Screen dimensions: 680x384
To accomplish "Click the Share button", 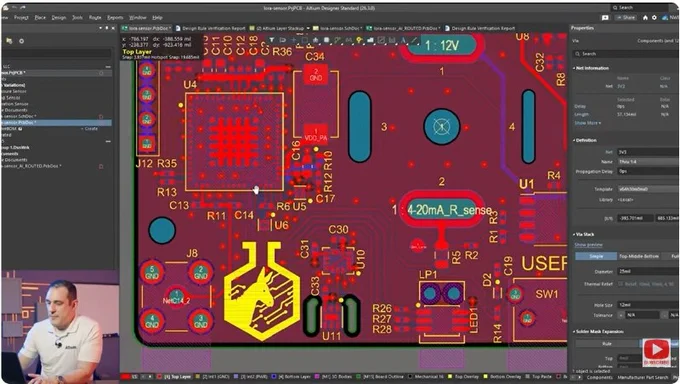I will 626,18.
